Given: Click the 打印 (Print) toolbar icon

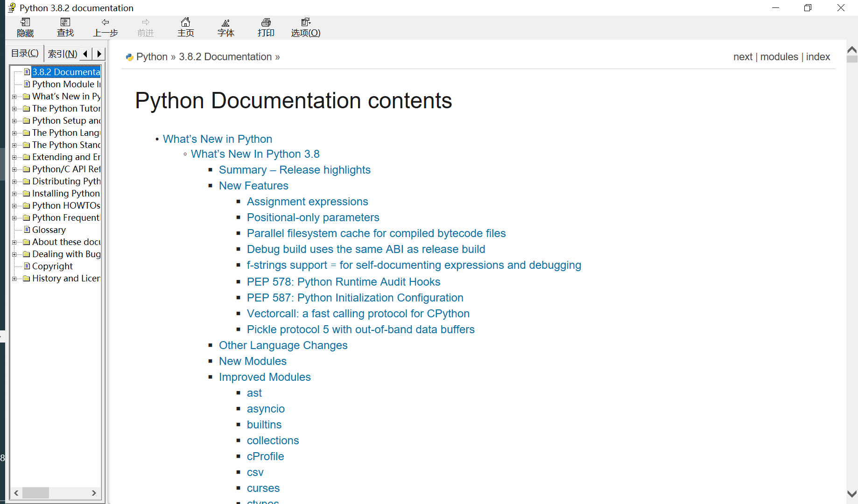Looking at the screenshot, I should [x=266, y=28].
